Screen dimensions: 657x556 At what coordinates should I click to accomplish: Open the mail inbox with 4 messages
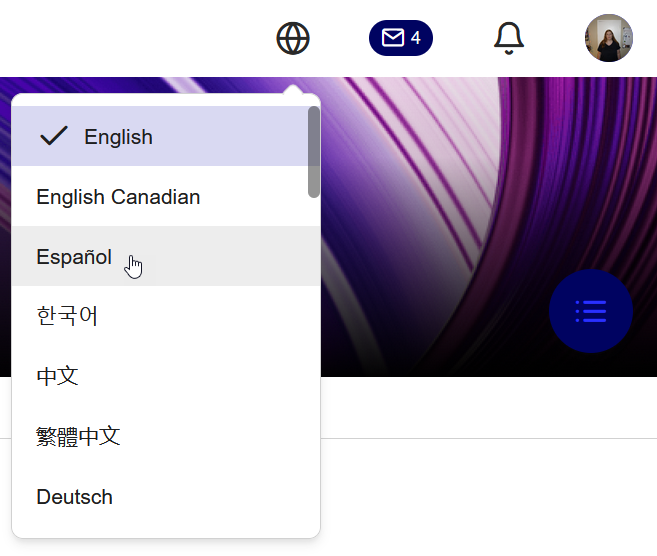click(x=401, y=38)
